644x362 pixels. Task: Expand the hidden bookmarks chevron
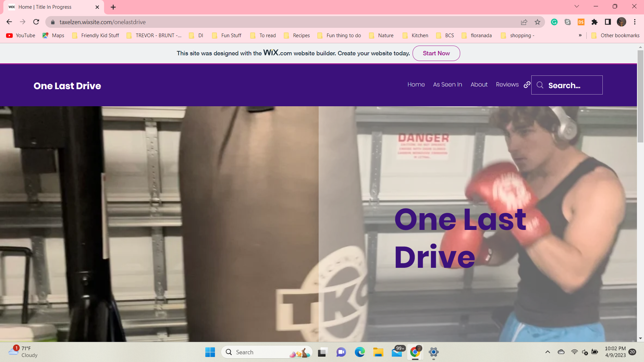click(580, 36)
